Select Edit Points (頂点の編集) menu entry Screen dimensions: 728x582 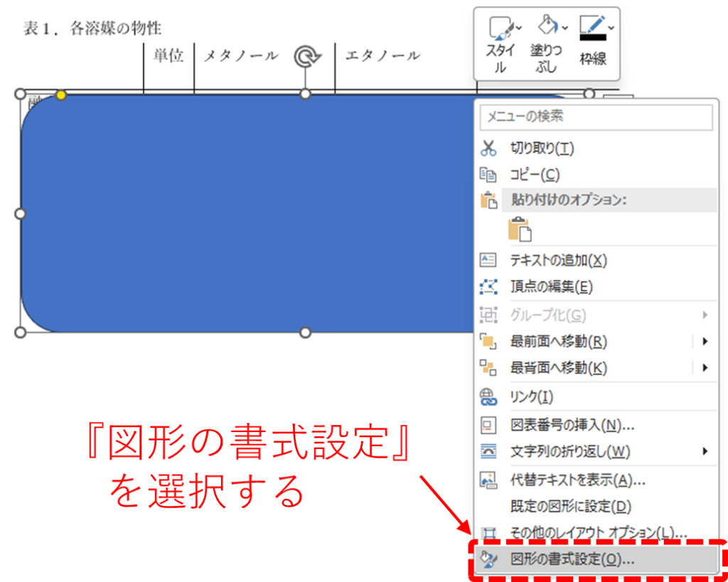tap(551, 287)
